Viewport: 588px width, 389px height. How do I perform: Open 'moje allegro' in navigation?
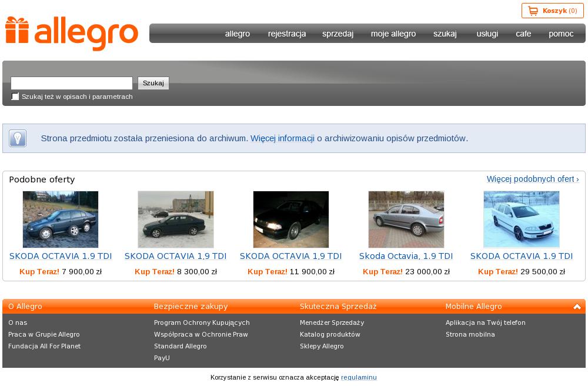coord(393,34)
